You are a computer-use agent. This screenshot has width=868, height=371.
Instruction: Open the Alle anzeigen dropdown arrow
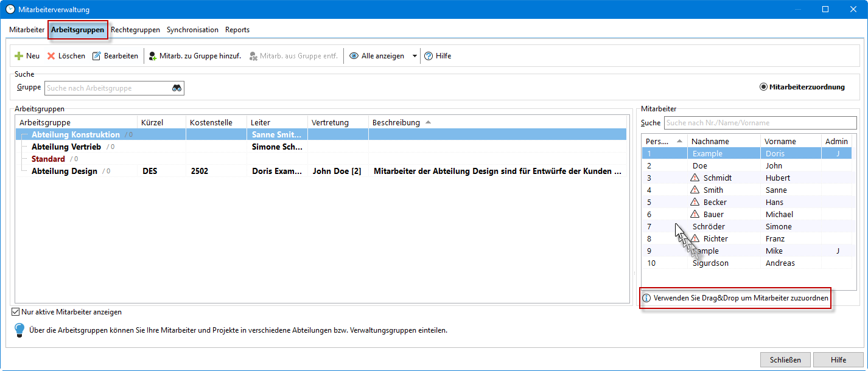tap(415, 55)
